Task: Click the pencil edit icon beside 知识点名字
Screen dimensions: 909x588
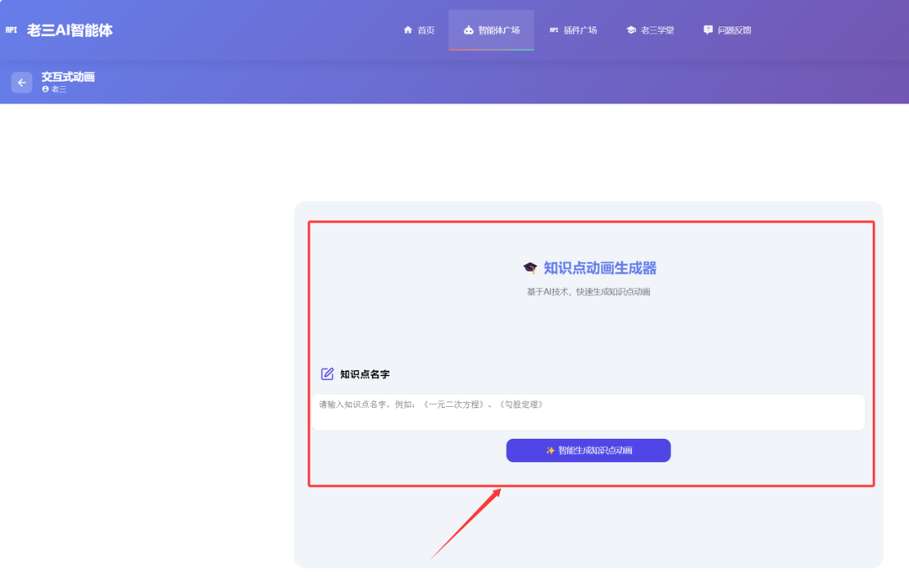Action: (328, 373)
